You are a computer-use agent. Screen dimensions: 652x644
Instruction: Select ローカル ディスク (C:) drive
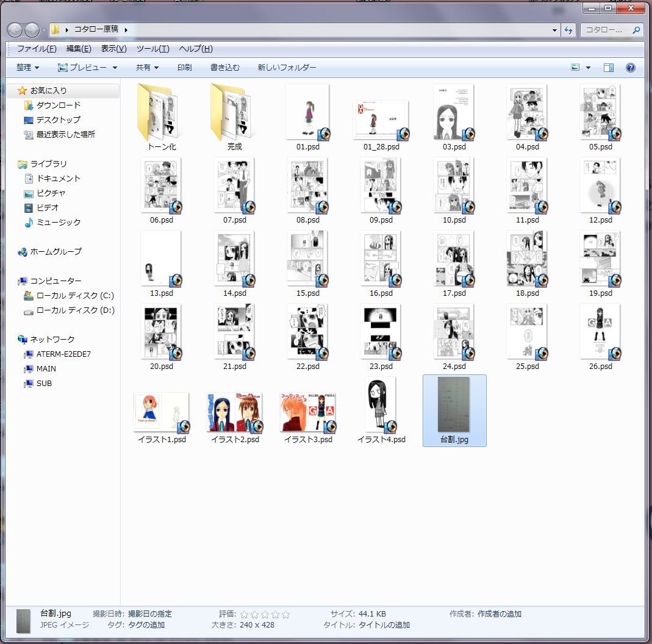pos(75,295)
